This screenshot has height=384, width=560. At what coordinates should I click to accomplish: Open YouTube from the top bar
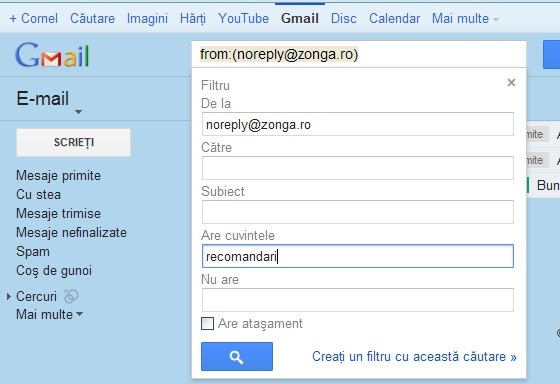244,18
